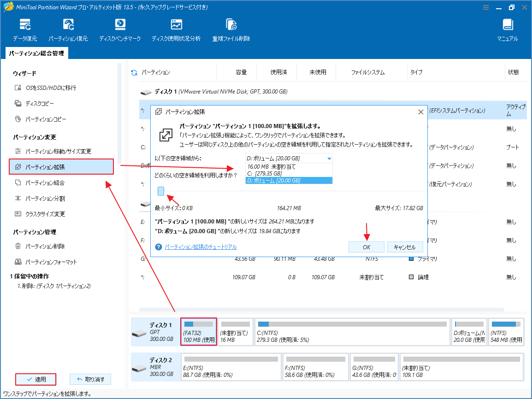Open the マニュアル
Image resolution: width=532 pixels, height=399 pixels.
[x=507, y=29]
